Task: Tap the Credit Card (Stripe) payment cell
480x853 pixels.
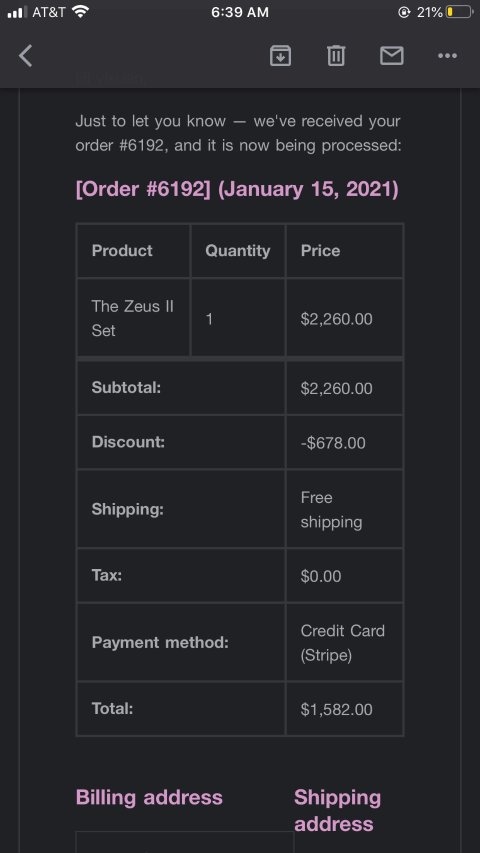Action: (344, 642)
